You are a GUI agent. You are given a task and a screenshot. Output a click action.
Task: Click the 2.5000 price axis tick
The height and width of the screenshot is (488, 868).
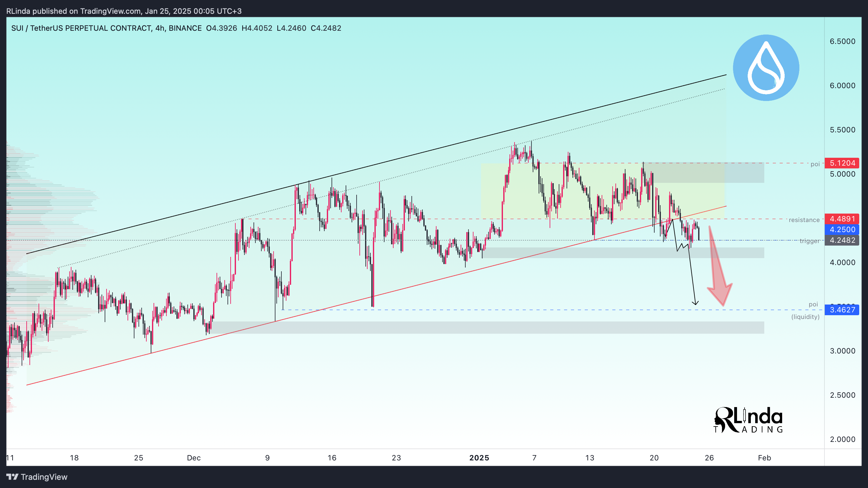pos(842,395)
